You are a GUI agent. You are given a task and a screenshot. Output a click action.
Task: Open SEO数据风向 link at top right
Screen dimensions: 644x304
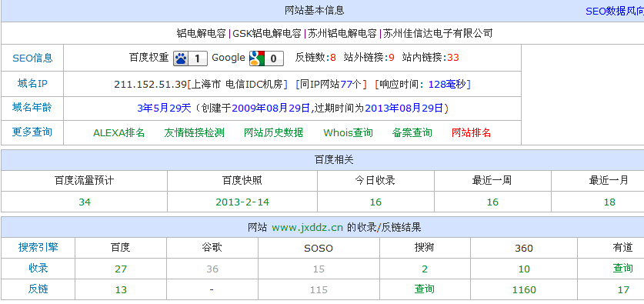tap(615, 11)
